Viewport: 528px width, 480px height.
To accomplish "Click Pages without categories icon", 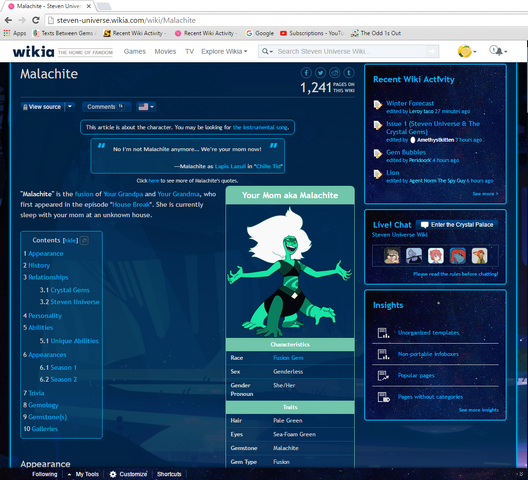I will (x=383, y=397).
